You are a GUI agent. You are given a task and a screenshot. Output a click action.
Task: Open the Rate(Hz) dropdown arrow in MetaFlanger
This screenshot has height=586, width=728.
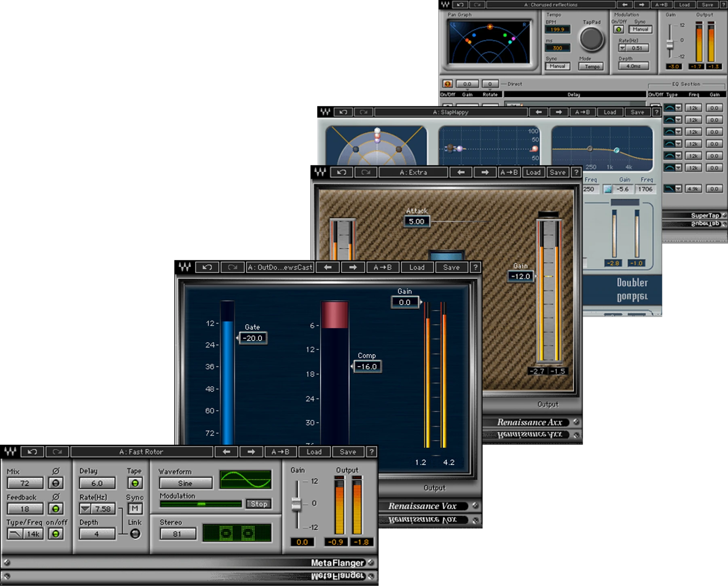point(85,509)
